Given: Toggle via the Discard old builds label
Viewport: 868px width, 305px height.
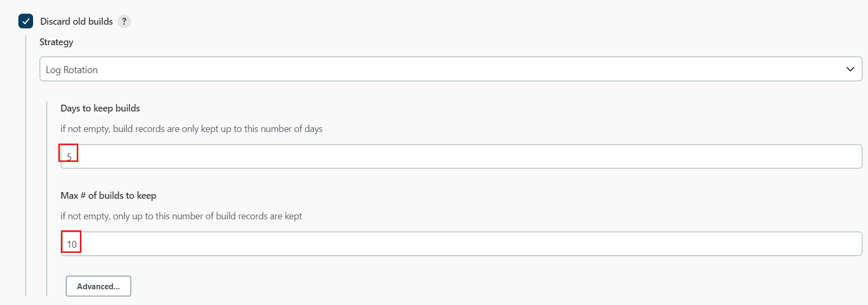Looking at the screenshot, I should [x=77, y=22].
